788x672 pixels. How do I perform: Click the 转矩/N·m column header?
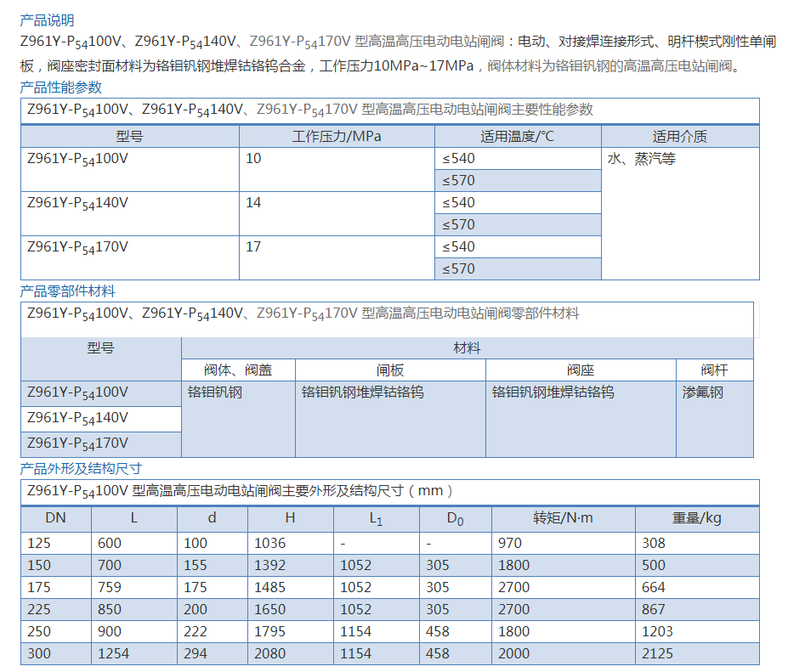pos(563,518)
